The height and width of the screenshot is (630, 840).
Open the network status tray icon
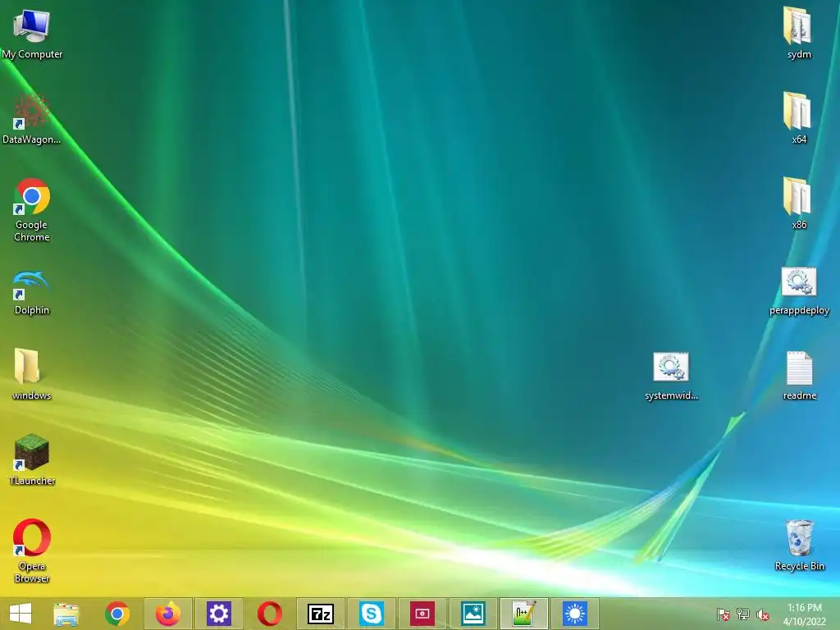pyautogui.click(x=743, y=614)
